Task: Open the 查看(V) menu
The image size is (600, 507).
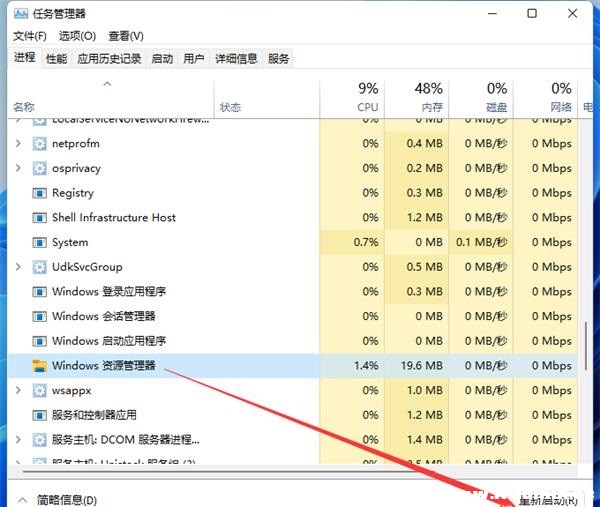Action: pyautogui.click(x=126, y=36)
